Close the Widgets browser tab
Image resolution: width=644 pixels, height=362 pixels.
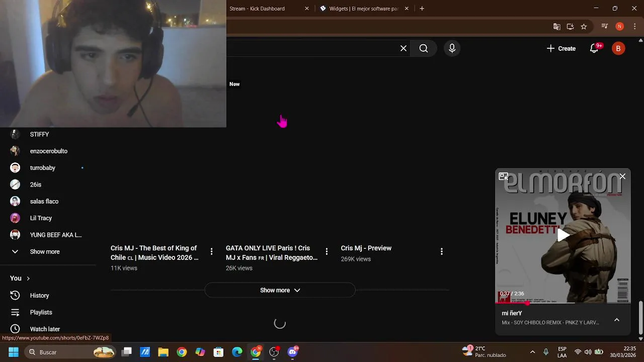pos(407,9)
